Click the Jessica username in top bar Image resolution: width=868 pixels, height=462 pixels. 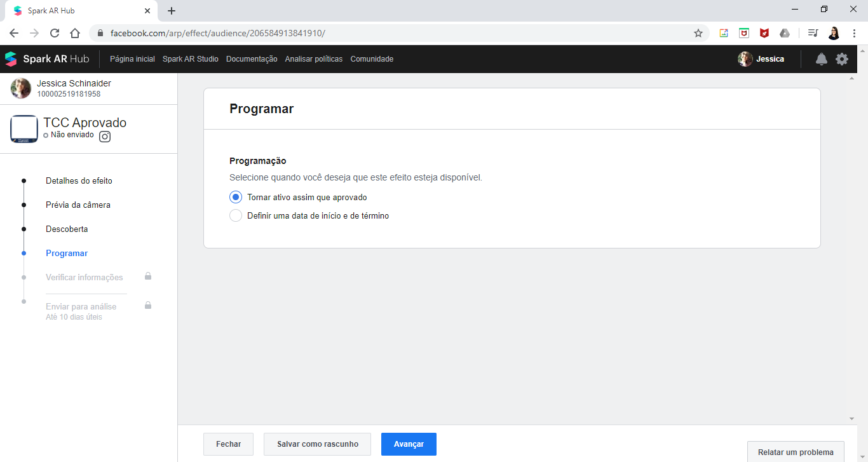(x=770, y=59)
